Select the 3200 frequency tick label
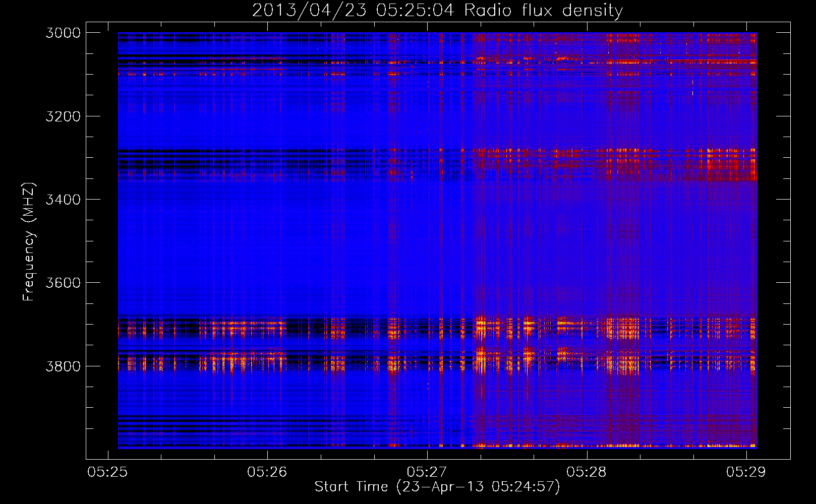This screenshot has width=816, height=504. [x=63, y=116]
